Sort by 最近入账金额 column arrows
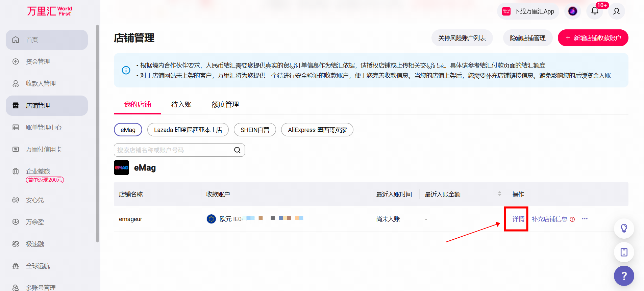 click(x=500, y=194)
